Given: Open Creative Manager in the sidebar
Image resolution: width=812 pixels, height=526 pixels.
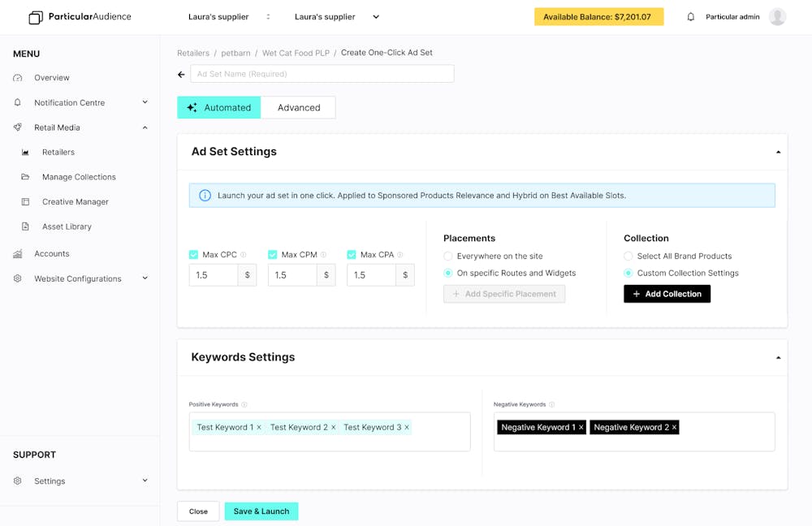Looking at the screenshot, I should [75, 202].
